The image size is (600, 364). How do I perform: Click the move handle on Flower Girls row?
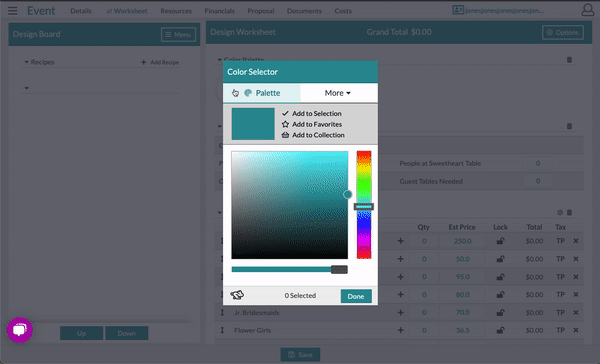tap(222, 330)
